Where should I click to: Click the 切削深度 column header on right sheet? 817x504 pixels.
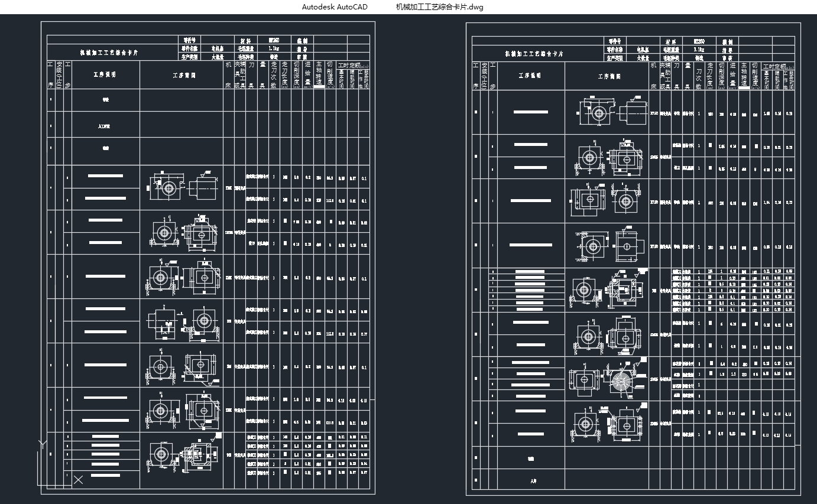(x=721, y=75)
